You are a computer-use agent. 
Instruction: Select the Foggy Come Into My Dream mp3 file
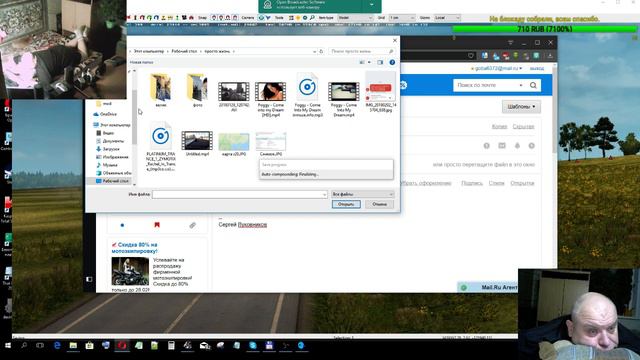(x=307, y=95)
